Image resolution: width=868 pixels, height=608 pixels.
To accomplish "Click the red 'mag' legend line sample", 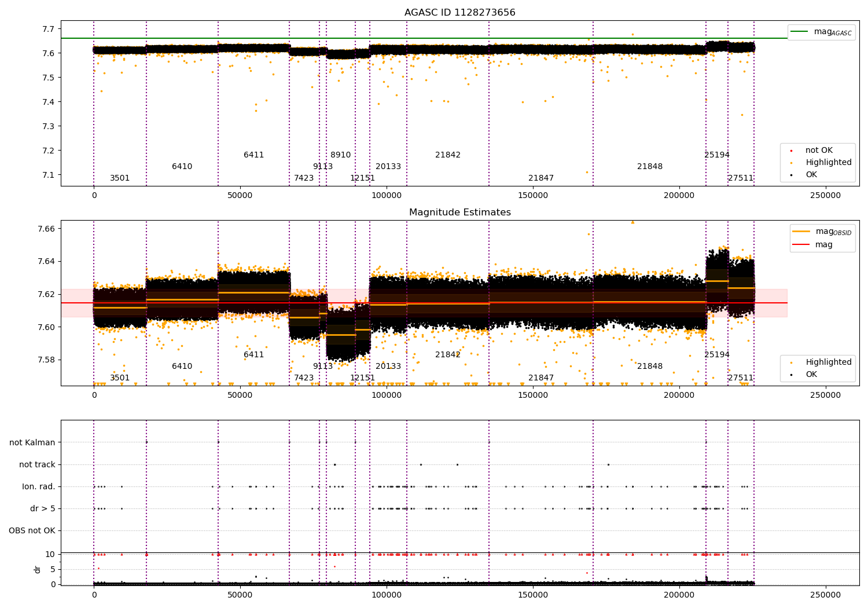I will click(x=801, y=244).
